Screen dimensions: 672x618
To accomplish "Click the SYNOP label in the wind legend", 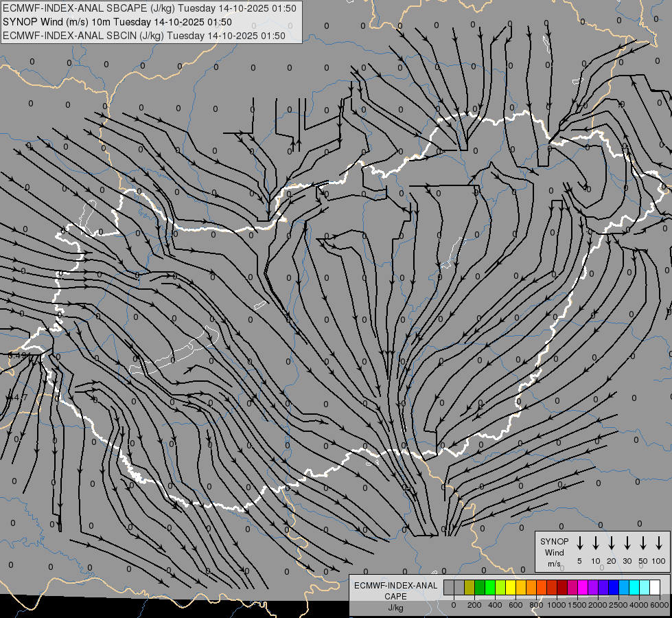I will [x=554, y=541].
